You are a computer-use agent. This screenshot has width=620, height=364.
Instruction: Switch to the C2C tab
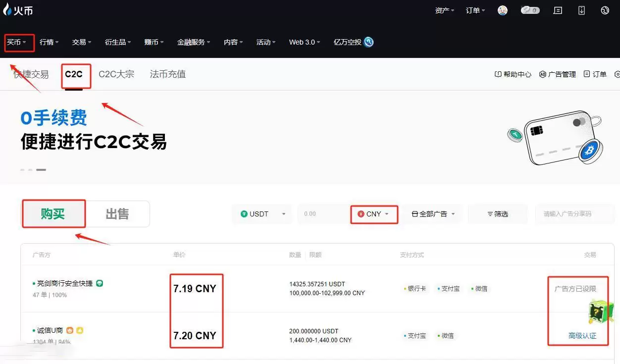(x=75, y=74)
